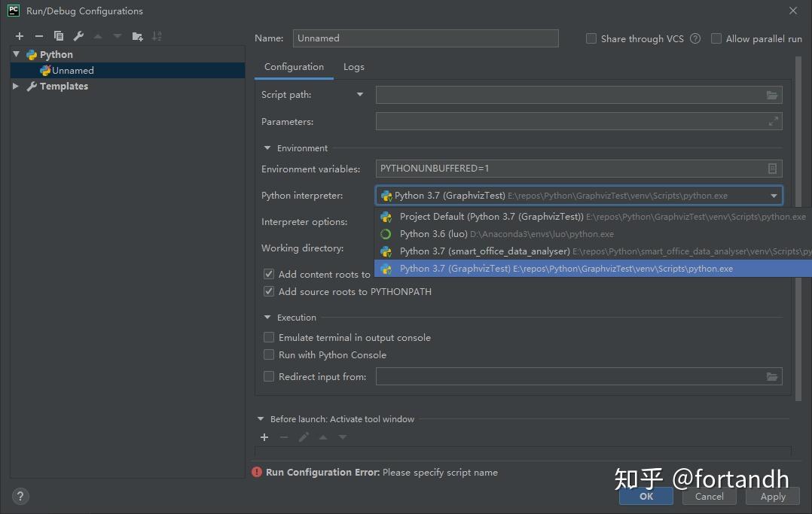Browse for a script path file

click(x=772, y=95)
